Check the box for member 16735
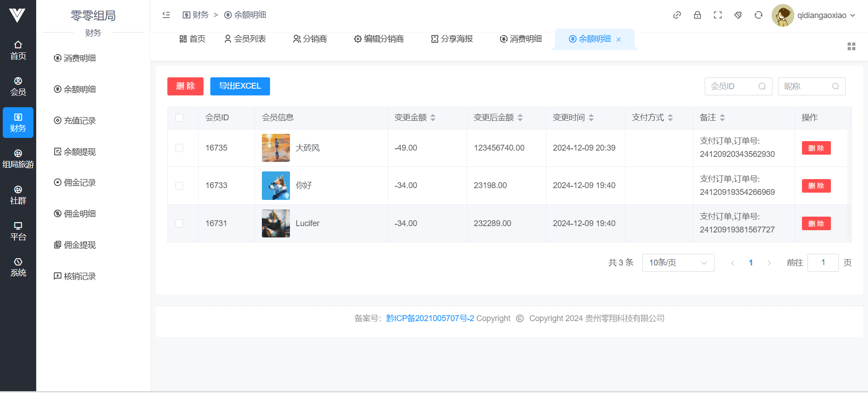Screen dimensions: 868x393 (180, 148)
